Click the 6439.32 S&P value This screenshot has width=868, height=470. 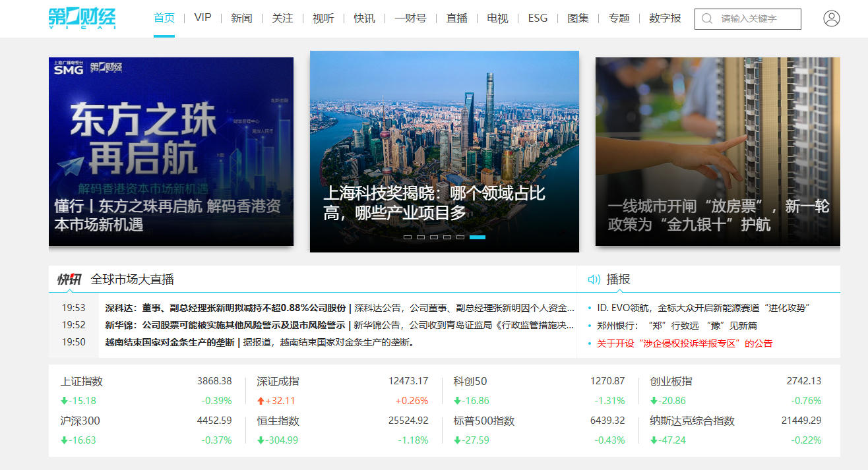point(607,420)
